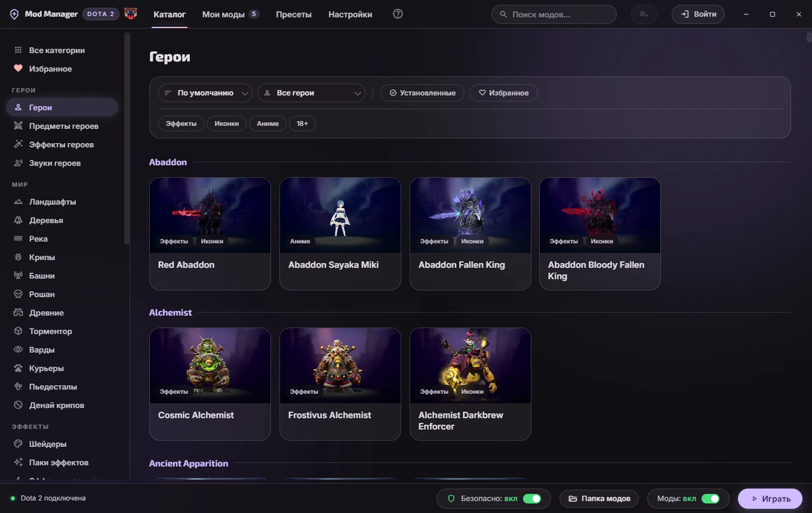Click the palette icon for Шейдеры

(x=18, y=444)
